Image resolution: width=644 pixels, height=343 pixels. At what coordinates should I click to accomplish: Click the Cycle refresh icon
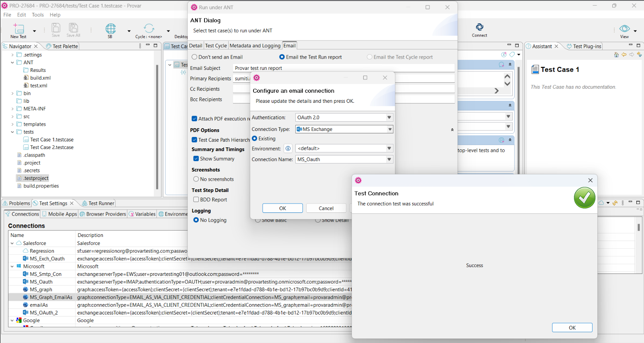pyautogui.click(x=149, y=28)
